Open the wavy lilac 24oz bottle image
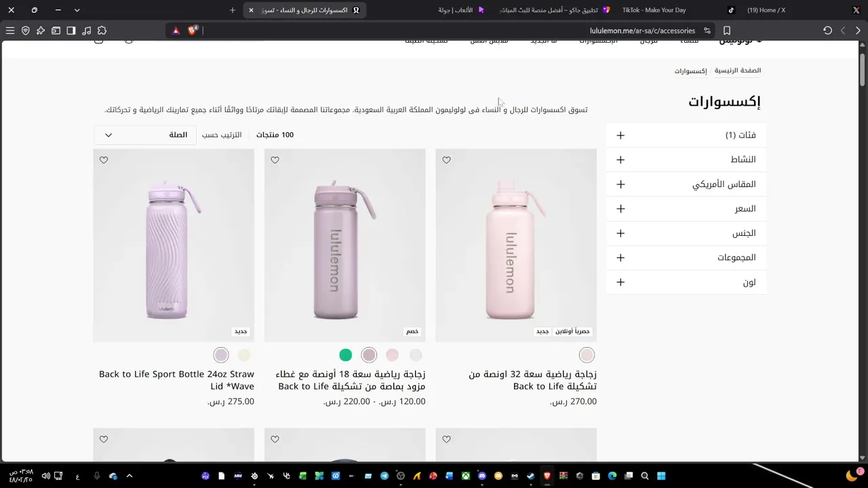 174,245
